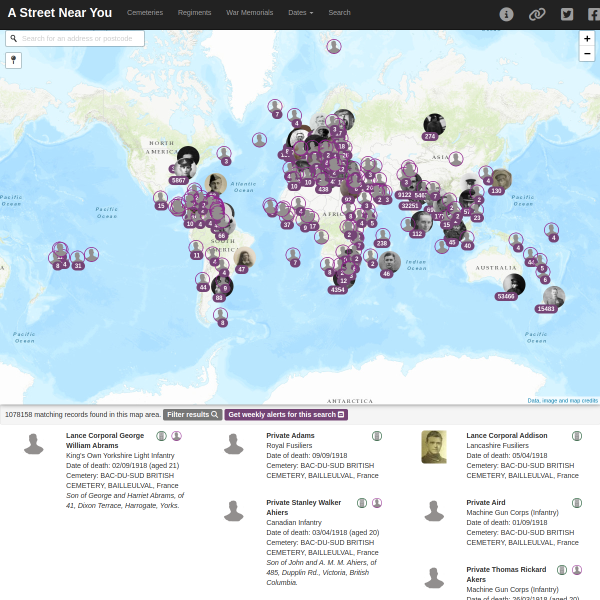Viewport: 600px width, 600px height.
Task: Open the info icon in header
Action: [506, 15]
